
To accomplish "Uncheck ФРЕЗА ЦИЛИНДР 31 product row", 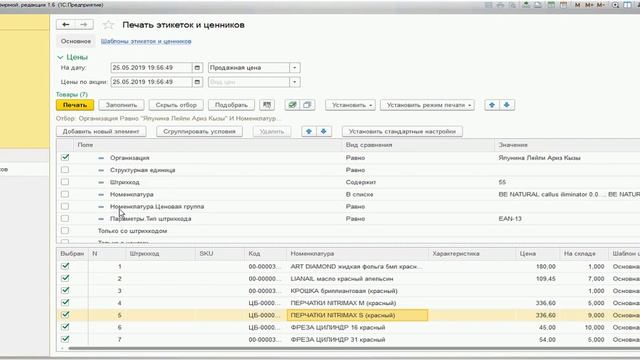I will click(x=65, y=339).
